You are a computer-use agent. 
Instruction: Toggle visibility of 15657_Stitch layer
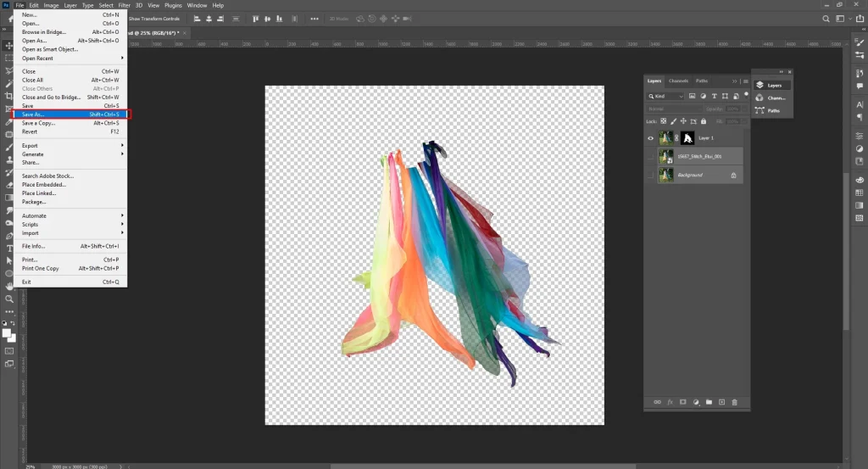click(651, 156)
